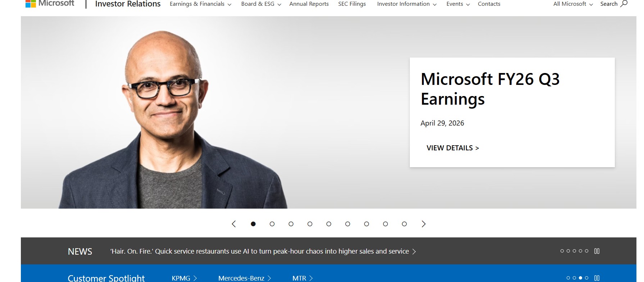Expand the Board & ESG menu

(261, 4)
